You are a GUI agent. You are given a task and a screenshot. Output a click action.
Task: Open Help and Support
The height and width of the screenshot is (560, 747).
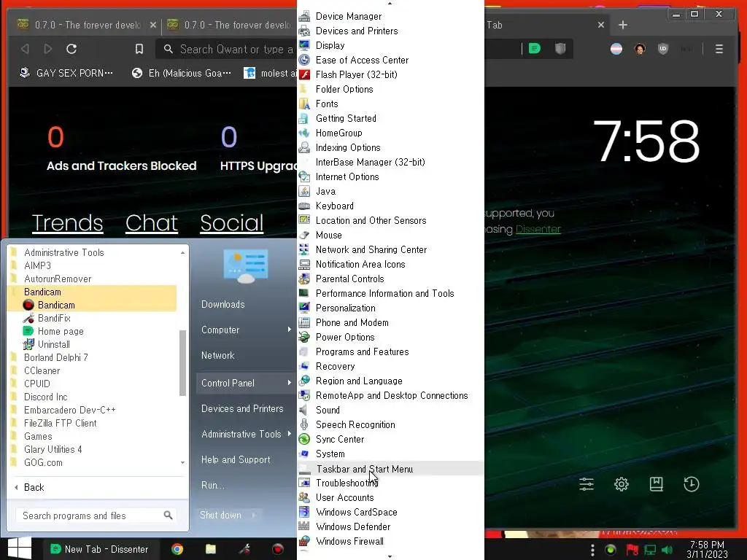pyautogui.click(x=236, y=460)
